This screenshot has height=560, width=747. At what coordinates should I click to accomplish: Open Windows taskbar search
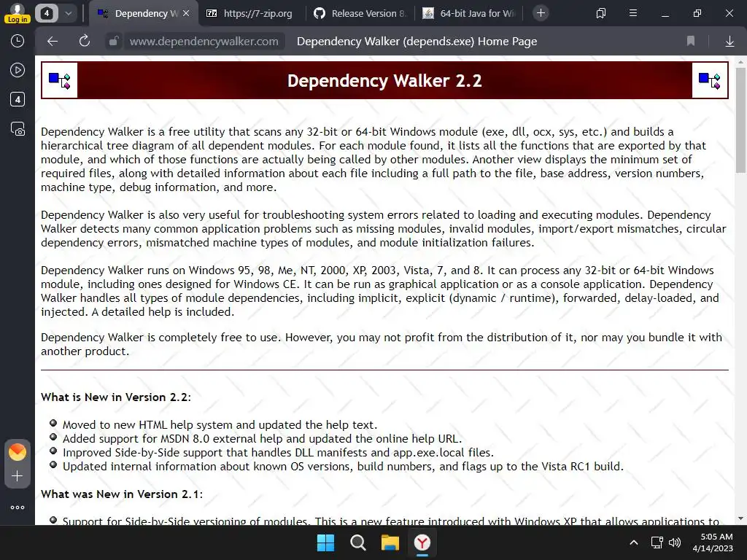coord(357,542)
